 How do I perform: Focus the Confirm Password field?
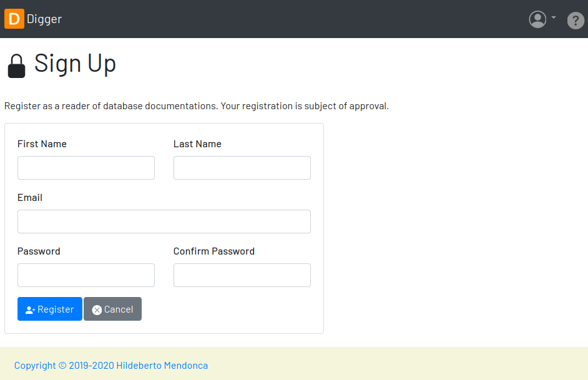tap(242, 275)
